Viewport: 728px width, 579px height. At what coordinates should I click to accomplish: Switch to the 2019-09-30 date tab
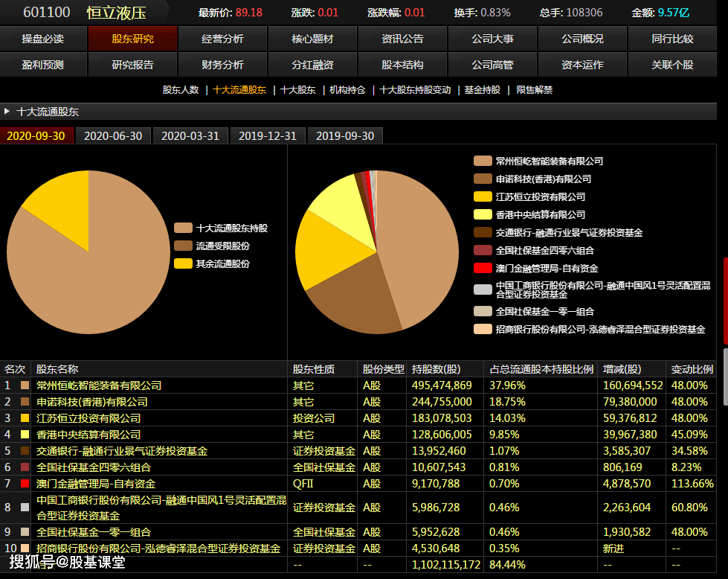(x=345, y=135)
